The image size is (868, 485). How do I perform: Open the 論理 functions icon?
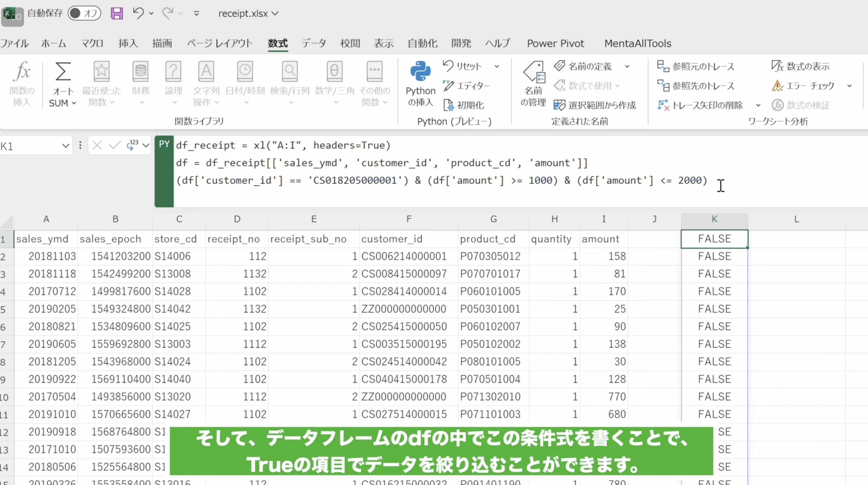click(x=173, y=71)
